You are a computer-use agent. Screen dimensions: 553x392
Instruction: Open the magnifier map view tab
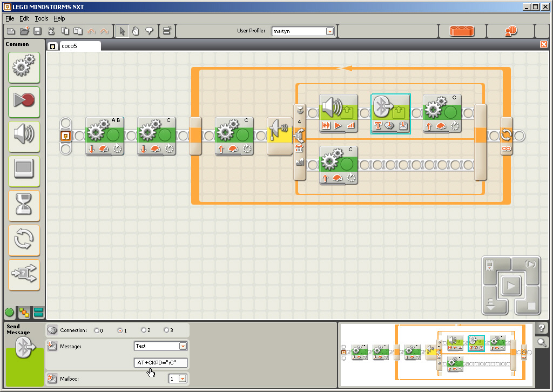click(542, 342)
